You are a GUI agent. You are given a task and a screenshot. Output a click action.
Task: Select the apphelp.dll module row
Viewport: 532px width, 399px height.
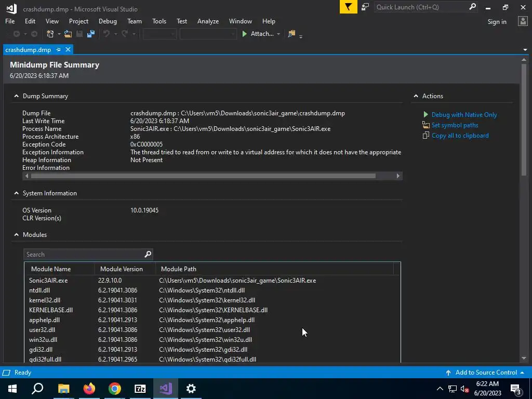click(212, 320)
